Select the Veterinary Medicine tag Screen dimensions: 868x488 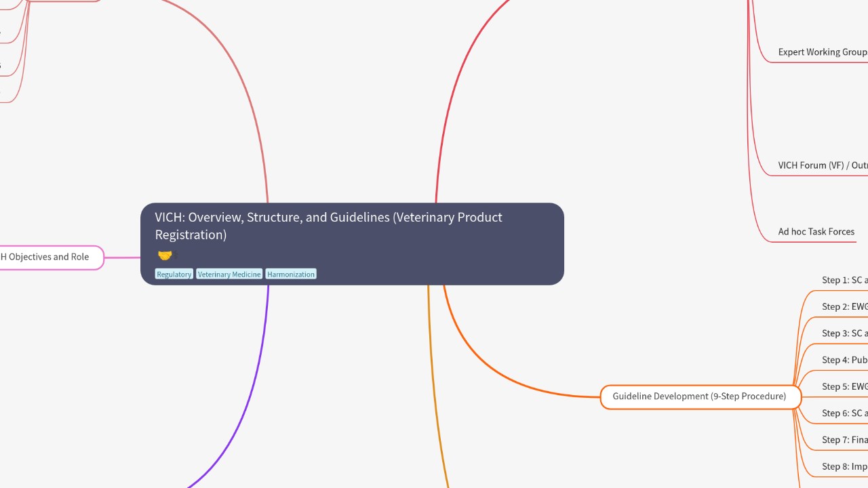pos(229,274)
